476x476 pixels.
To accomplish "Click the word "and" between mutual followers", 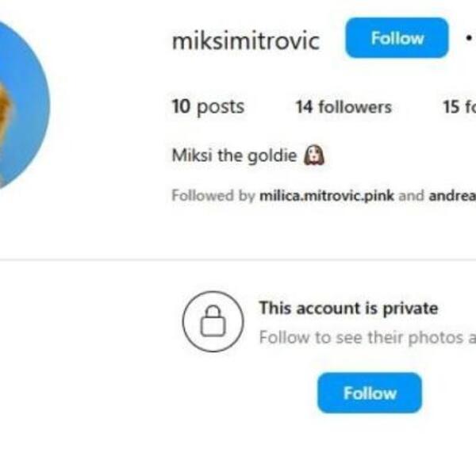I will click(410, 196).
